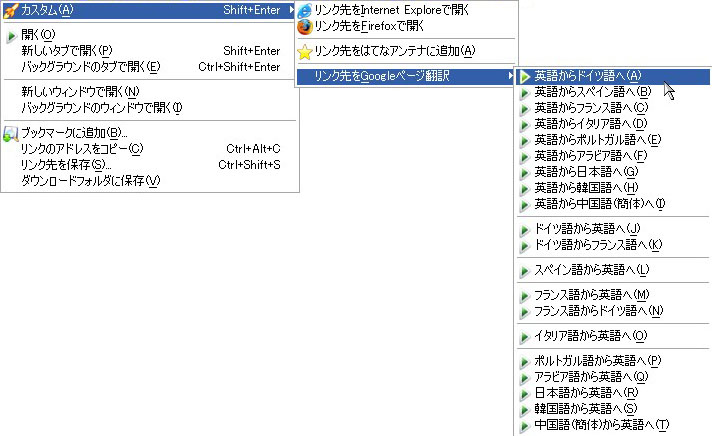Select 英語からドイツ語へ(A) translation
Image resolution: width=712 pixels, height=436 pixels.
click(613, 76)
